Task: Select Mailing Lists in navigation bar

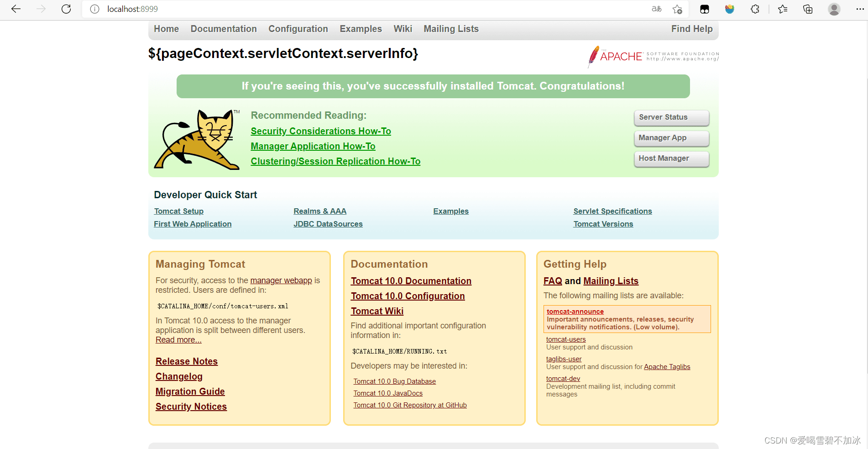Action: click(x=451, y=29)
